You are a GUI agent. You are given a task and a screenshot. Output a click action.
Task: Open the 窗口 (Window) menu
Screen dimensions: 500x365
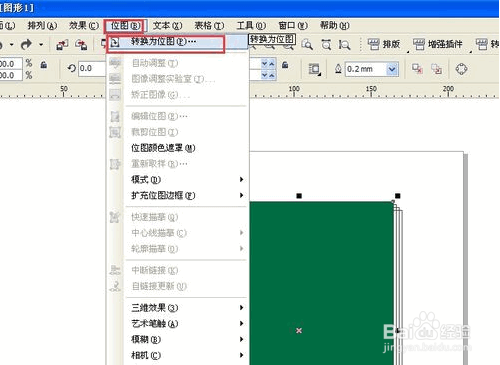click(293, 25)
